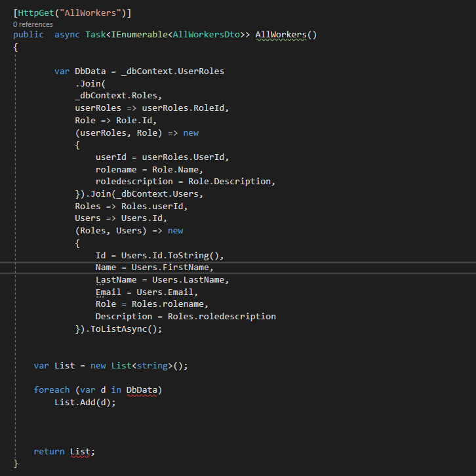Click the IEnumerable type in the return type
This screenshot has height=476, width=476.
click(140, 35)
